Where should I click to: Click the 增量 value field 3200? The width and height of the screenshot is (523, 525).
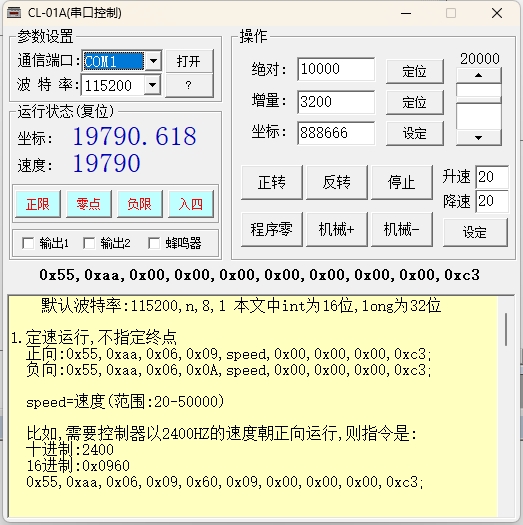tap(336, 102)
